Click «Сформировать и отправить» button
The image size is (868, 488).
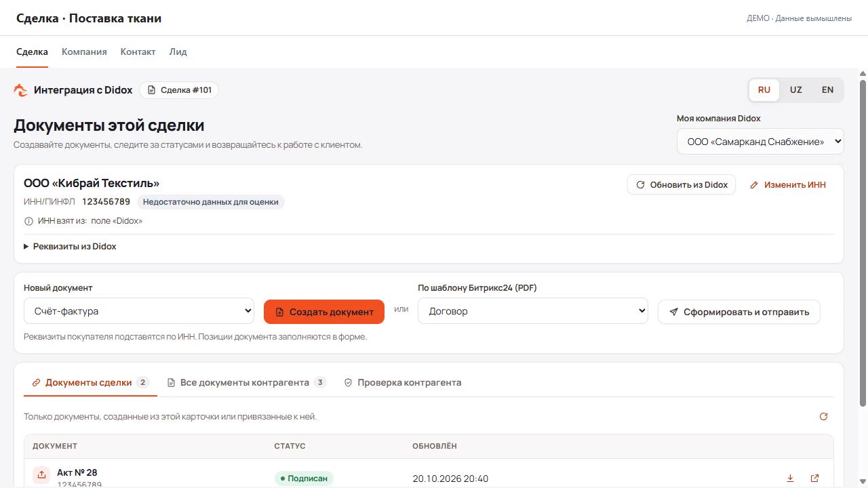[739, 312]
